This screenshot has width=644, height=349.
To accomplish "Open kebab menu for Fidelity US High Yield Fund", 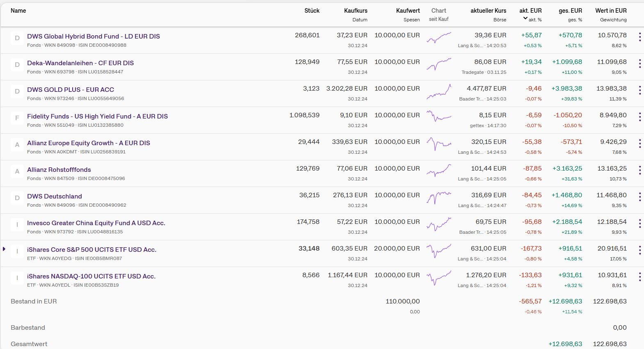I will tap(639, 117).
